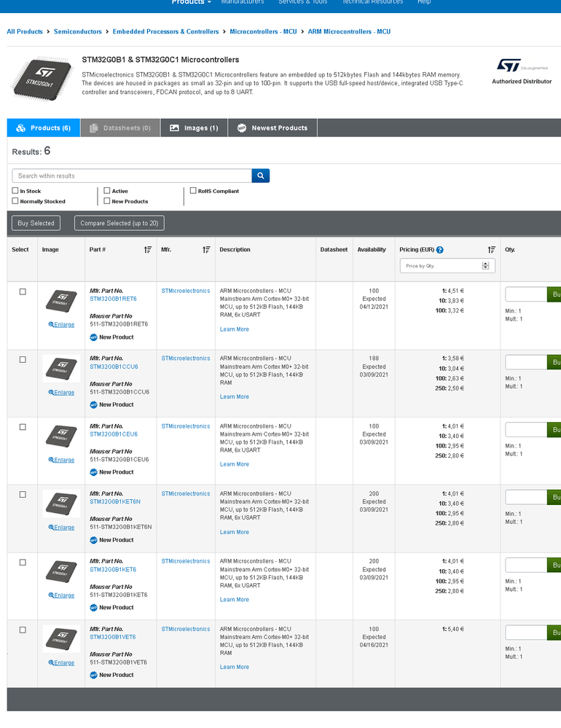
Task: Click Buy button for STM32G0B1CCU6
Action: coord(554,362)
